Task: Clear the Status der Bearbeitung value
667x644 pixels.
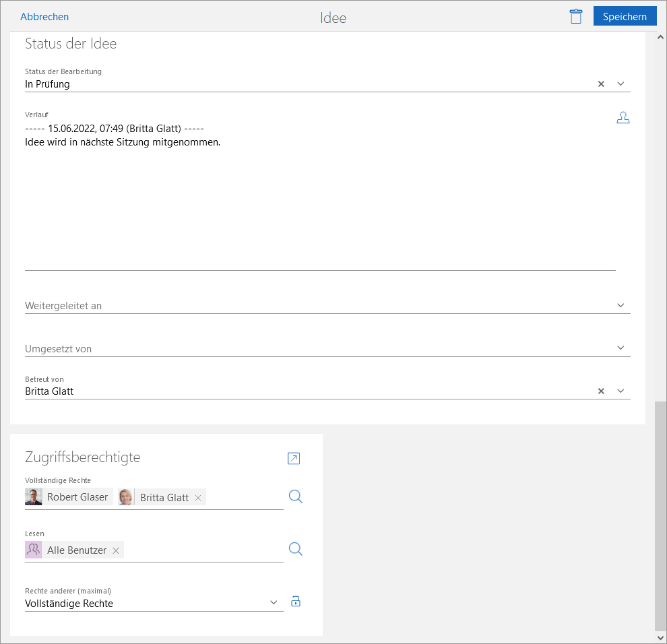Action: tap(601, 84)
